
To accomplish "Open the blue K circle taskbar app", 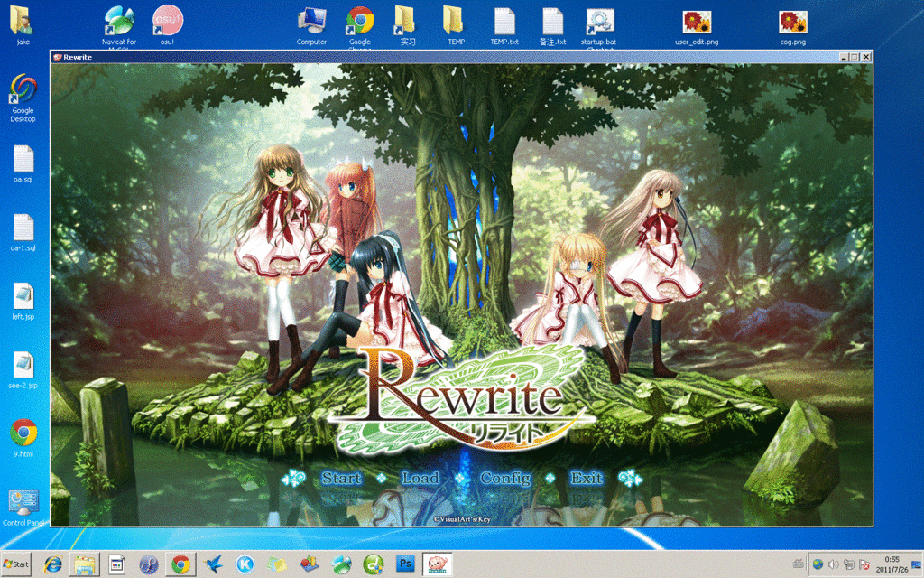I will (245, 564).
